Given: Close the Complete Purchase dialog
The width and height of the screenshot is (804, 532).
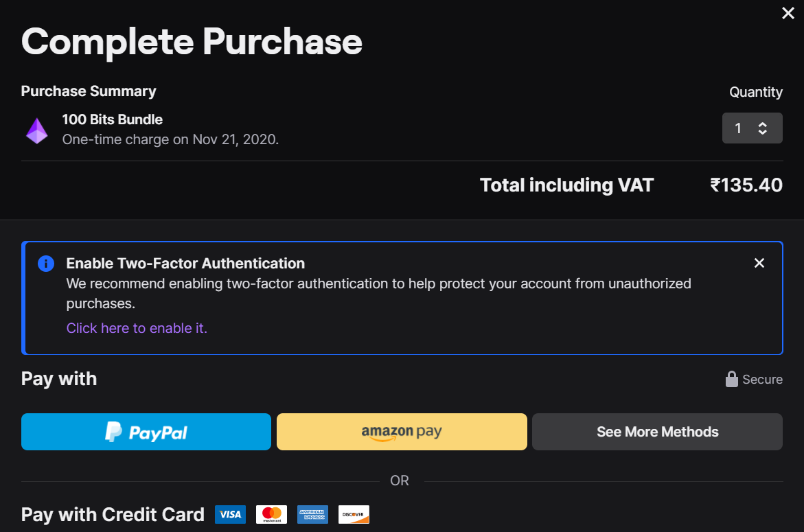Looking at the screenshot, I should tap(788, 13).
